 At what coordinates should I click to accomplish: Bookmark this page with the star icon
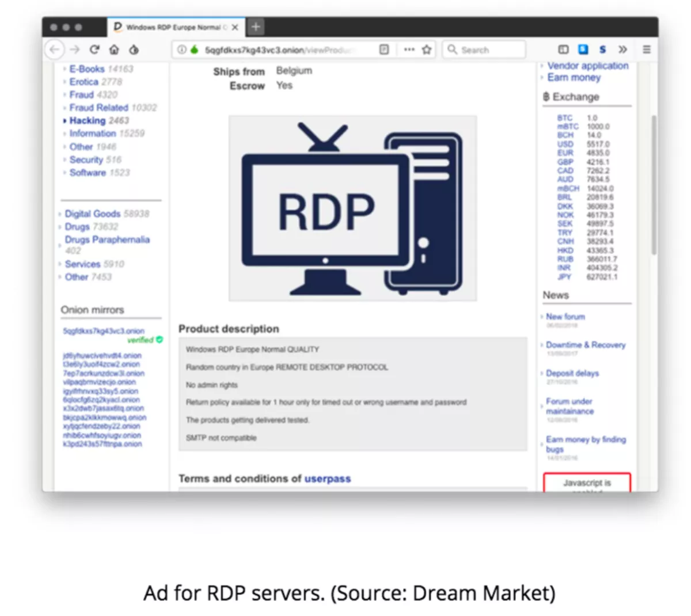click(x=427, y=50)
